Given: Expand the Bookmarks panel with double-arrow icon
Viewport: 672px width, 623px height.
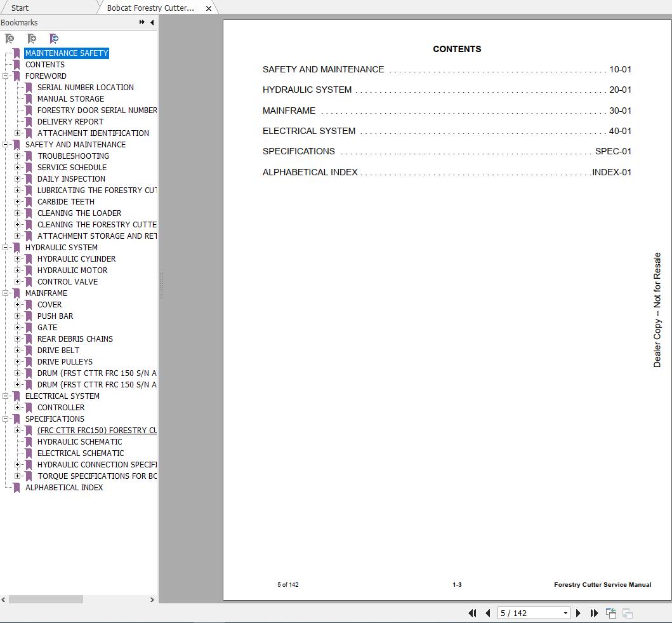Looking at the screenshot, I should coord(142,22).
